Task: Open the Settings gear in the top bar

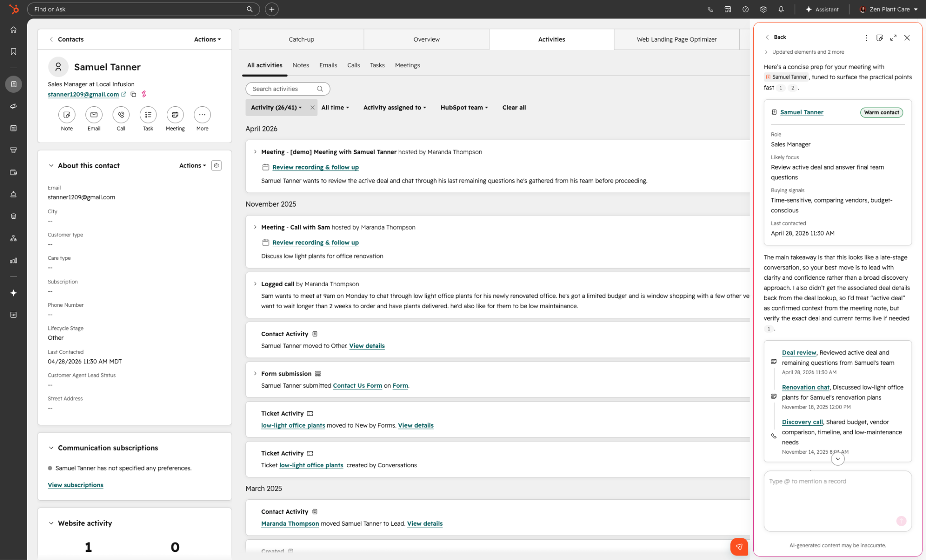Action: pos(763,9)
